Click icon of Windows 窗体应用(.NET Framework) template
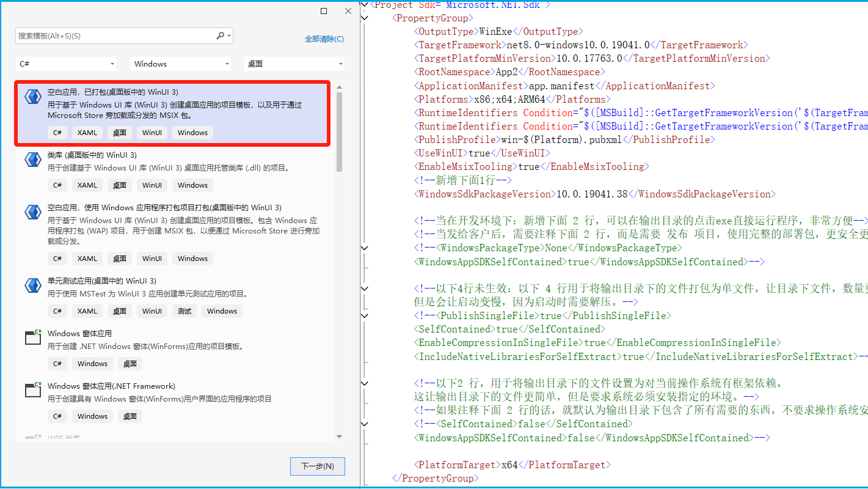 point(32,390)
